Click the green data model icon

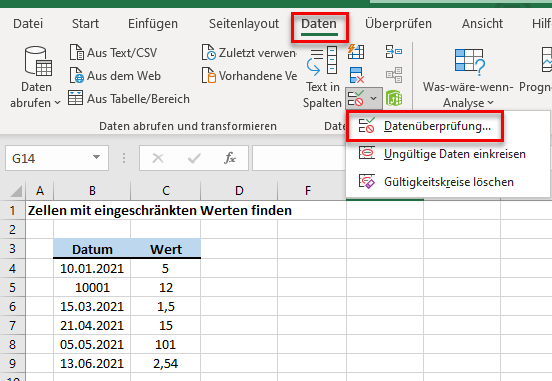(x=394, y=98)
